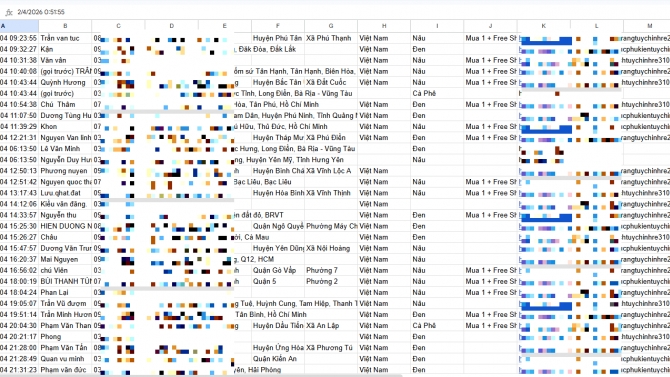Click the cell 'Nguyễn Duy Hư'

point(65,160)
